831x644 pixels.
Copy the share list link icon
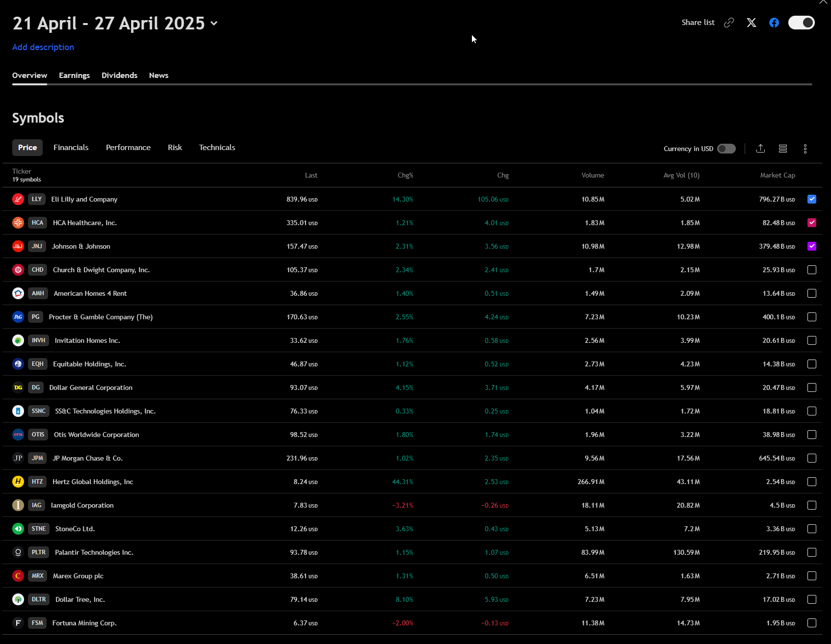(x=729, y=23)
